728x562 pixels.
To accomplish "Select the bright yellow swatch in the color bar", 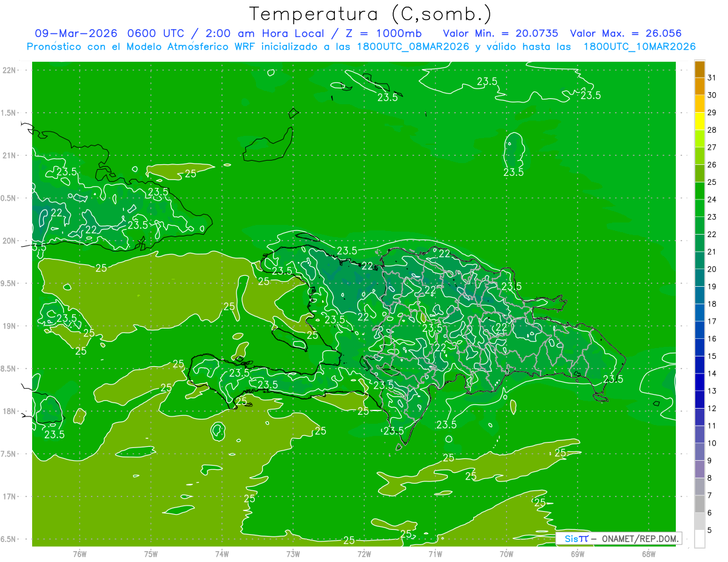I will [699, 121].
